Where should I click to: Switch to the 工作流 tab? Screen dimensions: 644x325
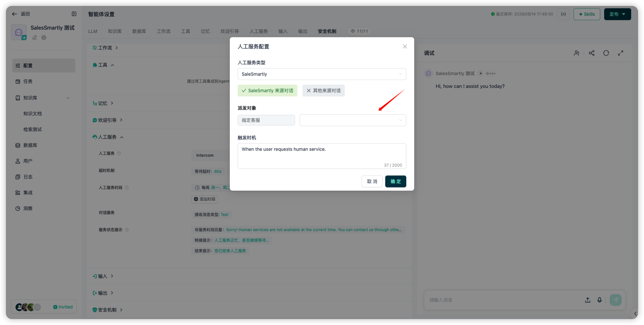point(164,31)
